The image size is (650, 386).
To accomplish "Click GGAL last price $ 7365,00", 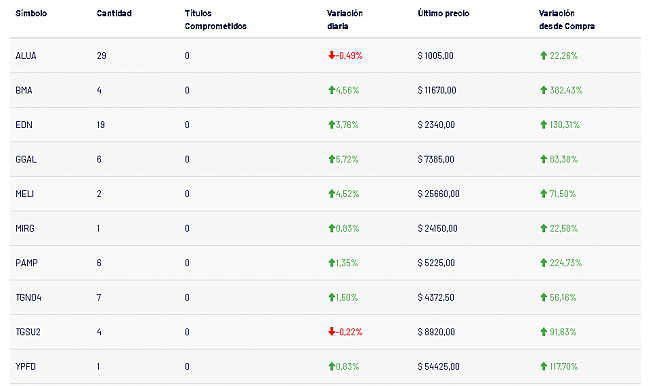I will pos(436,159).
